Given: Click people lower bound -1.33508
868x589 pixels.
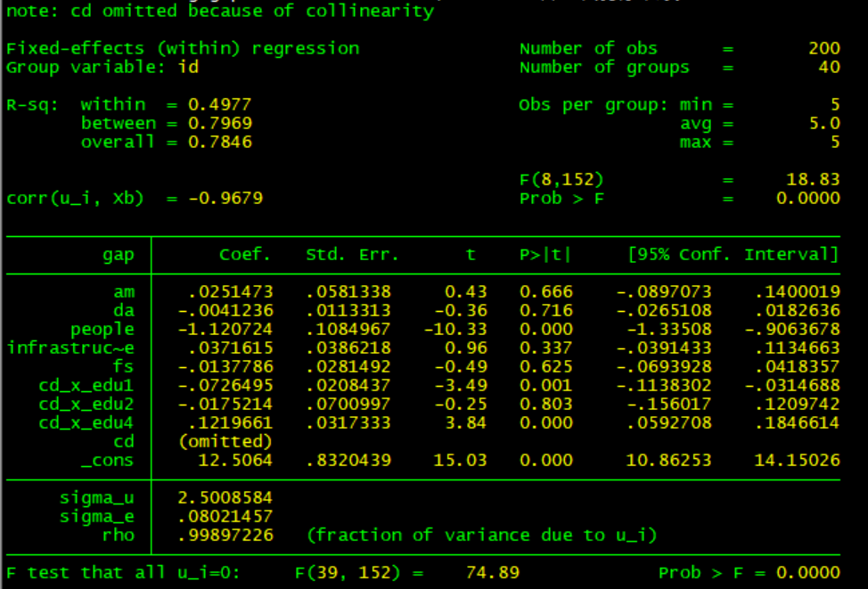Looking at the screenshot, I should click(x=669, y=330).
